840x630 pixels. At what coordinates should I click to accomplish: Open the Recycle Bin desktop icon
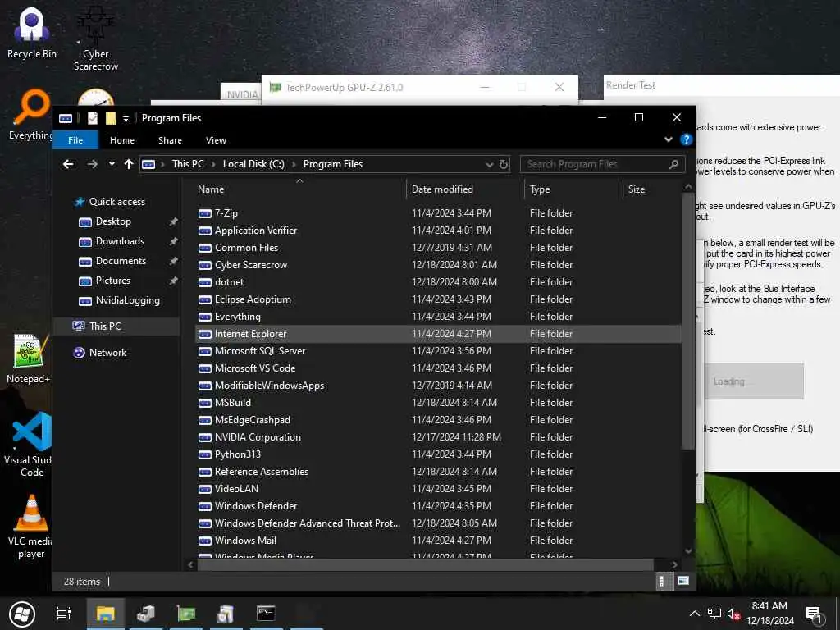click(32, 32)
